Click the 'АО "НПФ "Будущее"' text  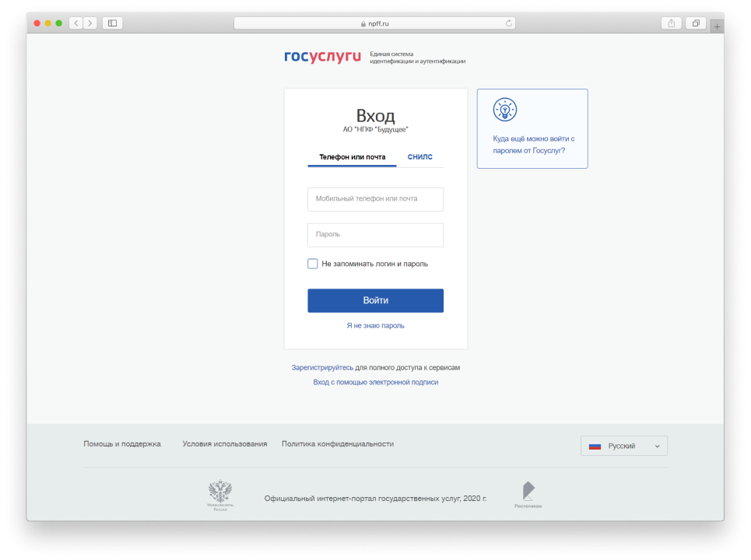coord(375,130)
